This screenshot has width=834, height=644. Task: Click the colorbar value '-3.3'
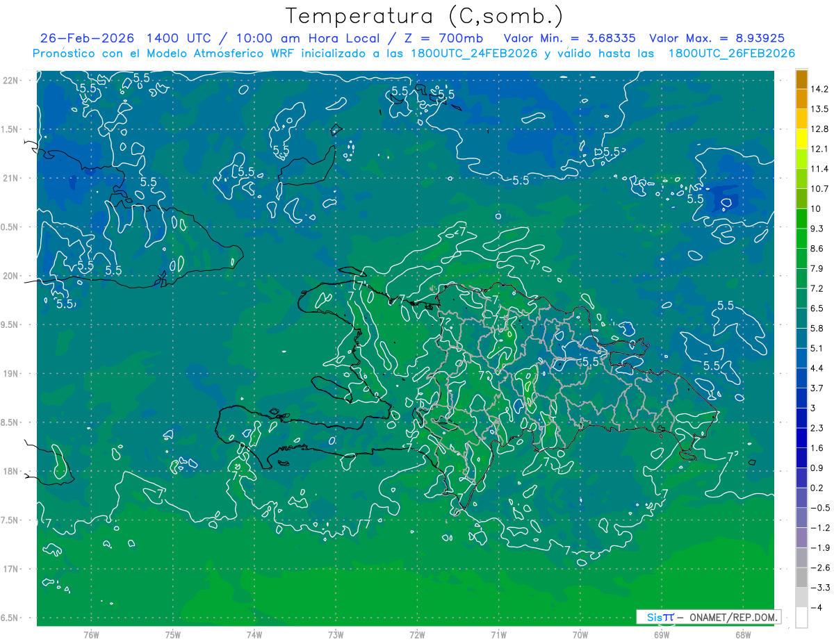coord(819,588)
